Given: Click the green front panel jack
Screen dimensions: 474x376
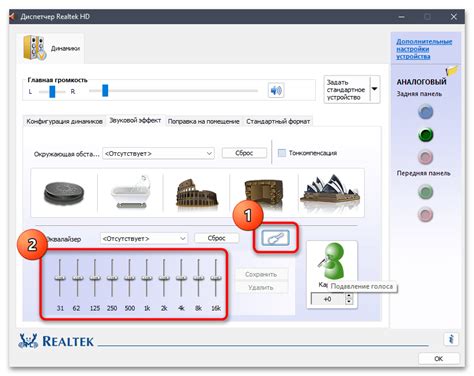Looking at the screenshot, I should [426, 192].
